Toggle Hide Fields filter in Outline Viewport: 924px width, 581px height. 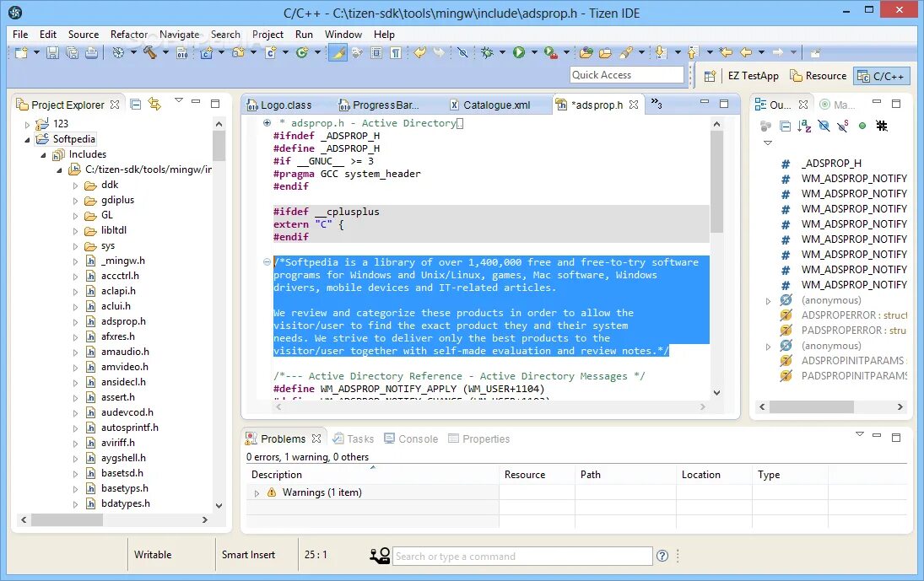pos(824,126)
